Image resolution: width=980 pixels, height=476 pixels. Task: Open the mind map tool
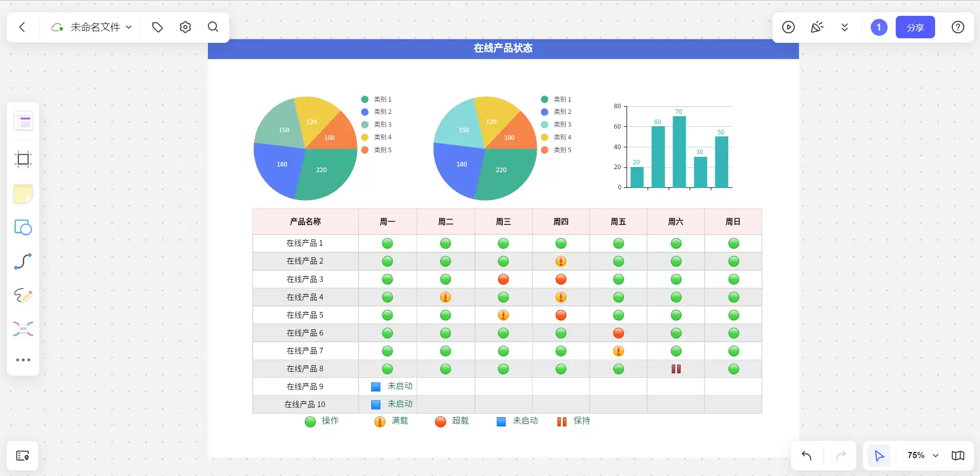click(x=23, y=329)
